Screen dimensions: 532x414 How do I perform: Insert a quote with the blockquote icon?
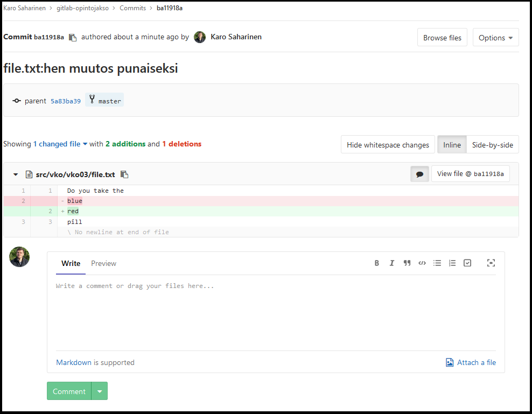(407, 263)
